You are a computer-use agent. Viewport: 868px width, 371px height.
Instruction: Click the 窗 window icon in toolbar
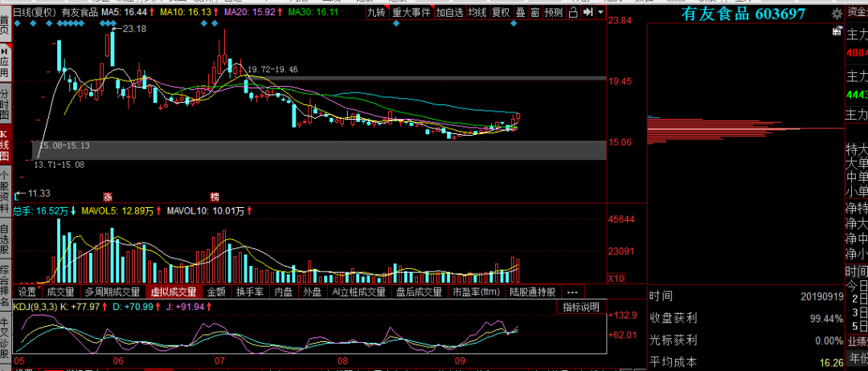534,13
